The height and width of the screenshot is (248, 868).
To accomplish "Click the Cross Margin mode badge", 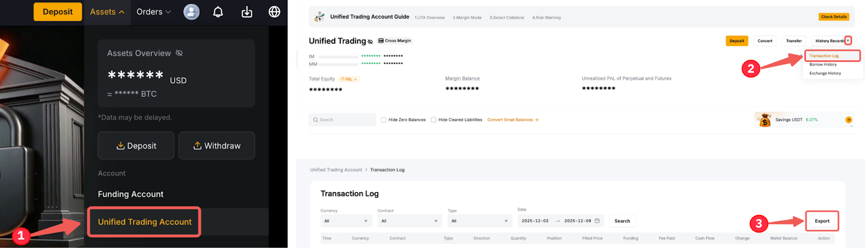I will 394,41.
